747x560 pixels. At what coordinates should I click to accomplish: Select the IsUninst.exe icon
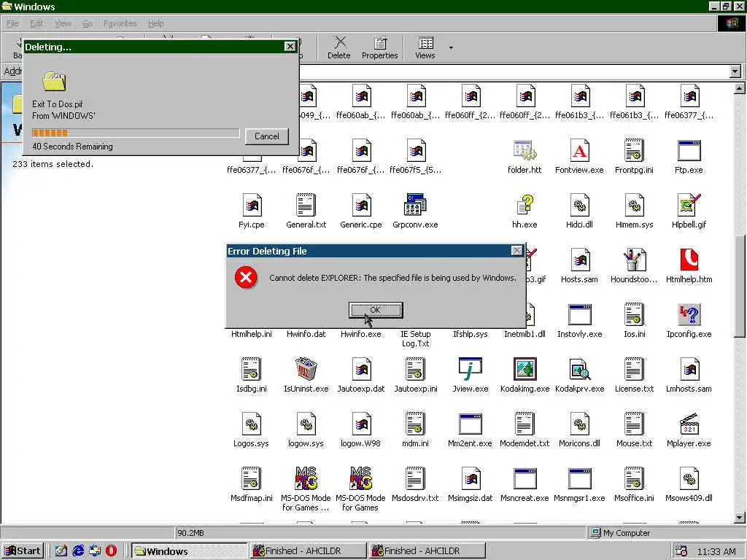[x=306, y=369]
